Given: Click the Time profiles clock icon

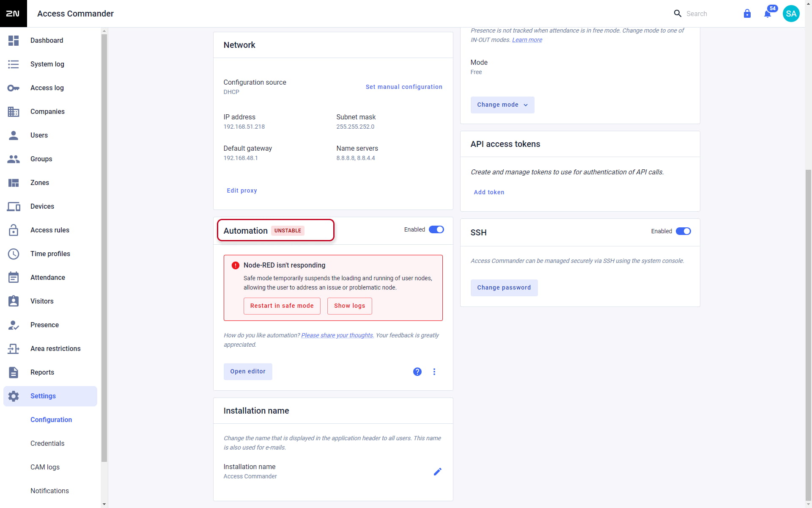Looking at the screenshot, I should pyautogui.click(x=14, y=254).
